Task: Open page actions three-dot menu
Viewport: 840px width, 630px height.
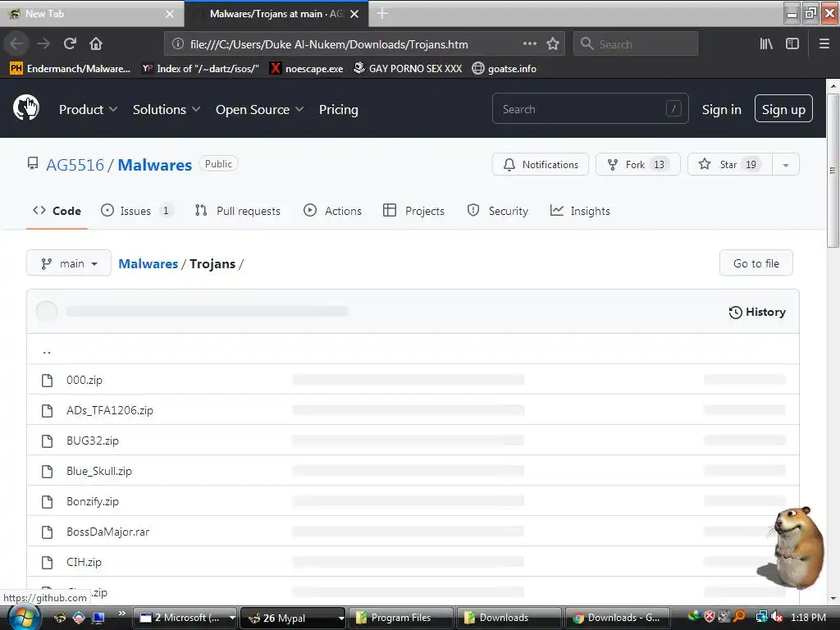Action: (x=529, y=44)
